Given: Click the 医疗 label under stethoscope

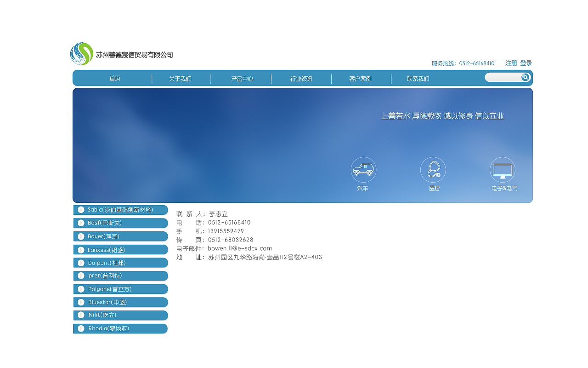Looking at the screenshot, I should (434, 188).
